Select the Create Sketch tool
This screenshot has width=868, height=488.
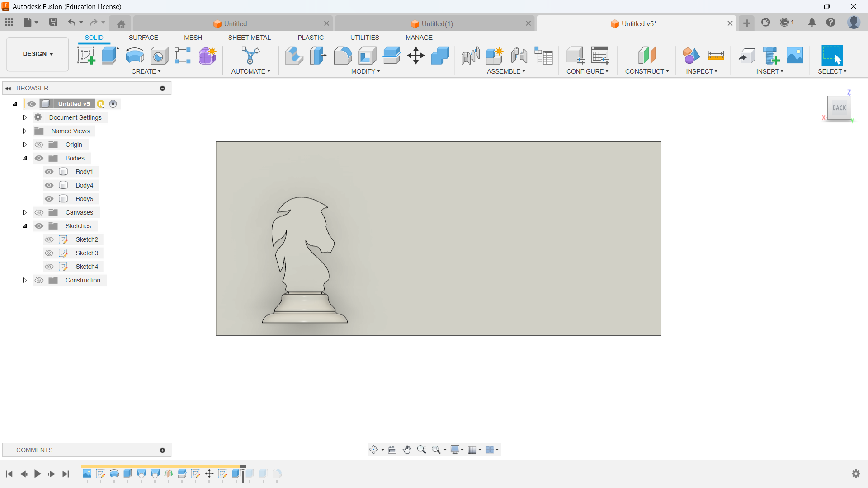[x=86, y=56]
